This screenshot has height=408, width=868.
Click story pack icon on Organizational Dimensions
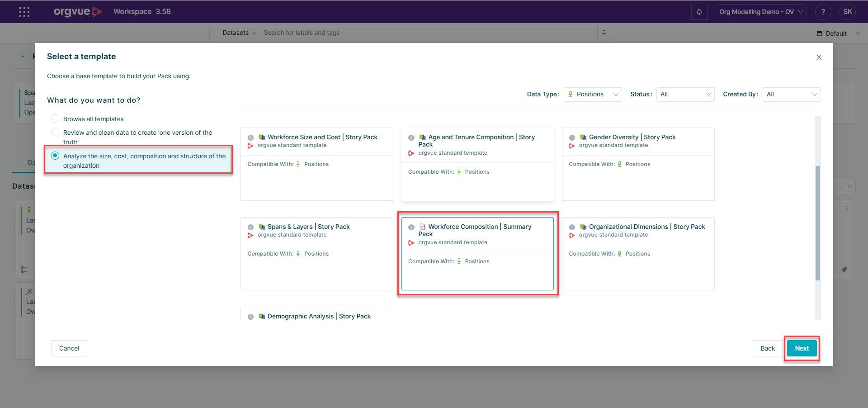pyautogui.click(x=583, y=227)
